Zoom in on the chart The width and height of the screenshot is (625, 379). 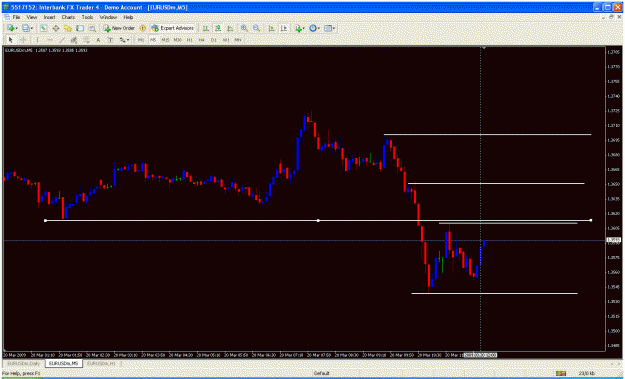tap(244, 28)
